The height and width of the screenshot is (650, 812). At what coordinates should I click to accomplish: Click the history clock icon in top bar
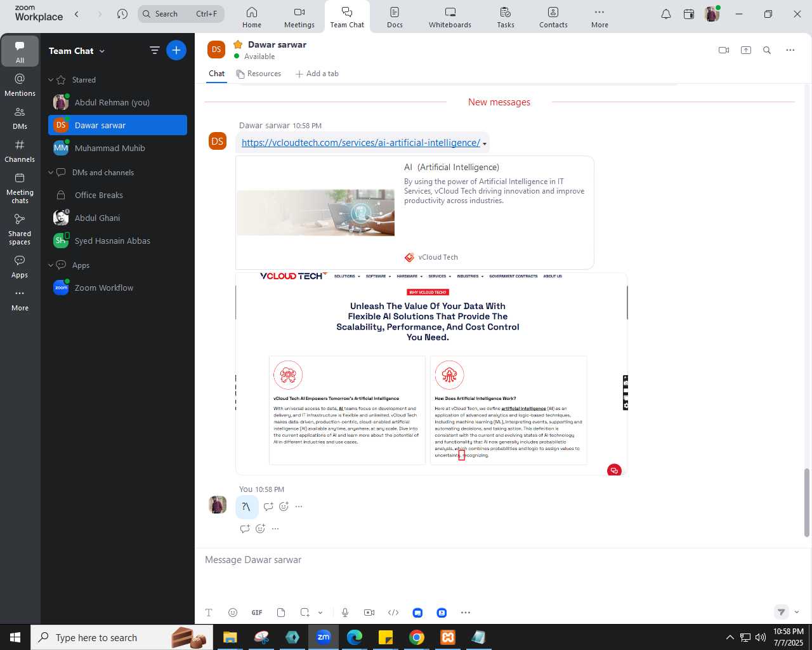coord(122,14)
